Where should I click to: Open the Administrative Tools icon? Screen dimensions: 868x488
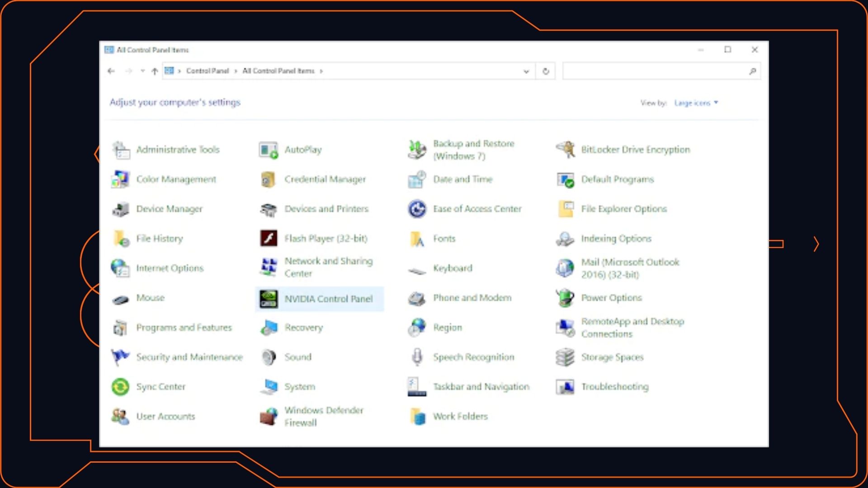[121, 150]
